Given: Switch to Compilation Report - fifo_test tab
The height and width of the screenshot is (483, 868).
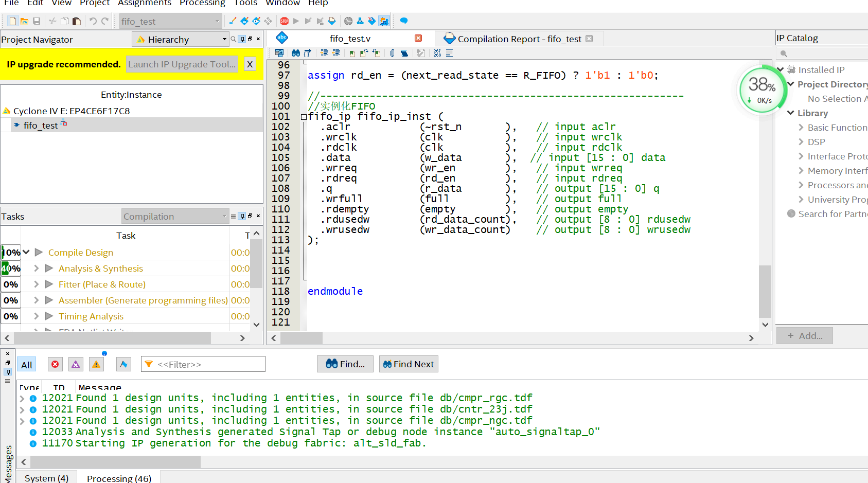Looking at the screenshot, I should [519, 39].
